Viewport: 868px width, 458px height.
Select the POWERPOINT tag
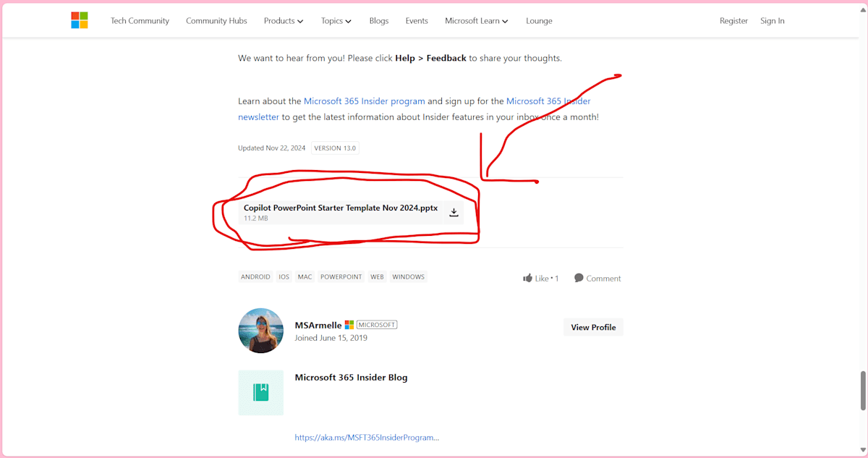tap(341, 277)
